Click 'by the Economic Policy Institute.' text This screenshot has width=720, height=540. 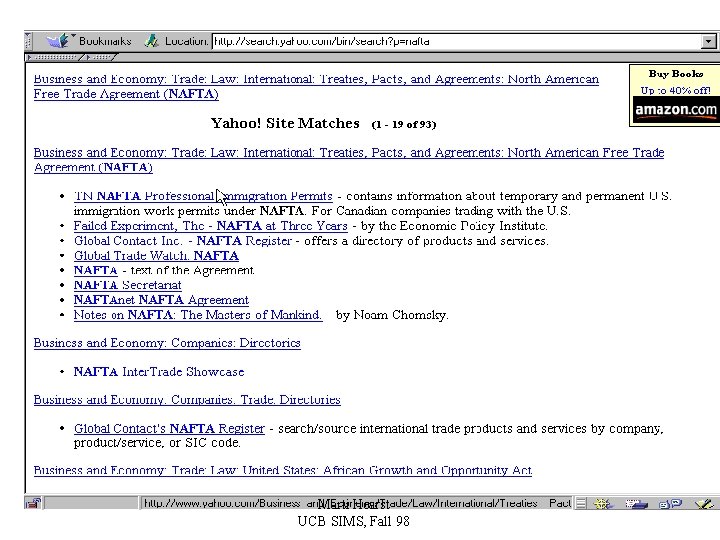click(x=454, y=226)
